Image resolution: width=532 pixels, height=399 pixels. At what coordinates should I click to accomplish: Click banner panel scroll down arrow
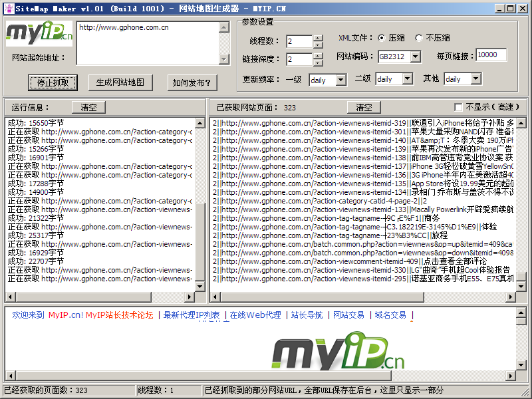coord(521,365)
